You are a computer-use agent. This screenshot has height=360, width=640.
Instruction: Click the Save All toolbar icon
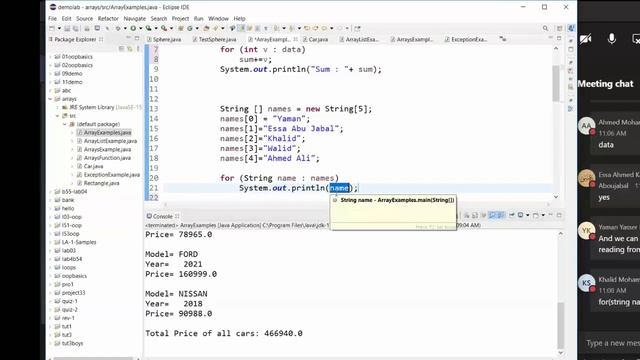click(x=76, y=29)
